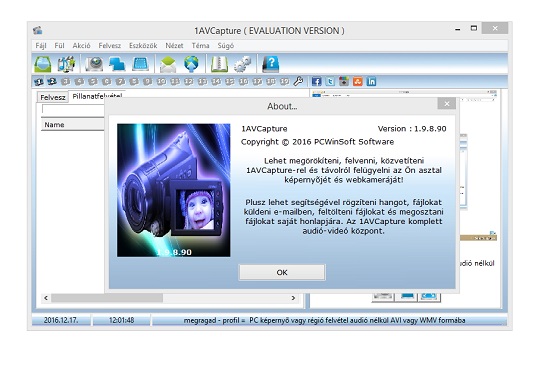Image resolution: width=550 pixels, height=372 pixels.
Task: Click the green envelope e-mail toolbar icon
Action: (x=168, y=64)
